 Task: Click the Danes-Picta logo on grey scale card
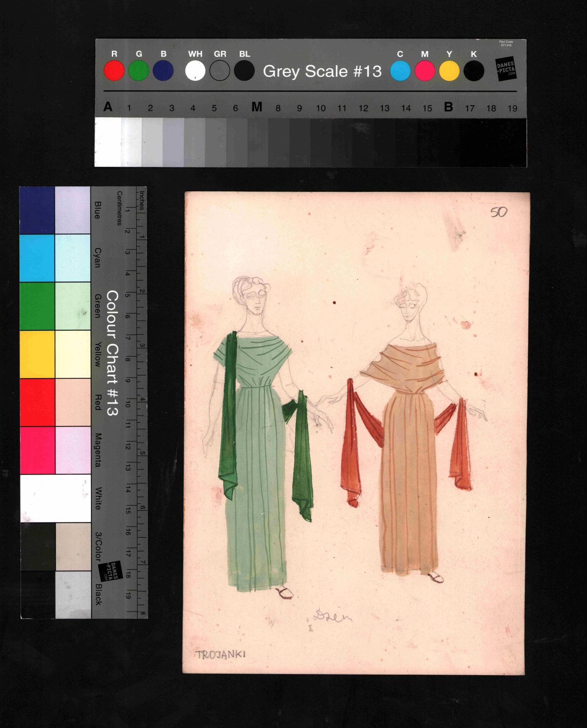(506, 69)
